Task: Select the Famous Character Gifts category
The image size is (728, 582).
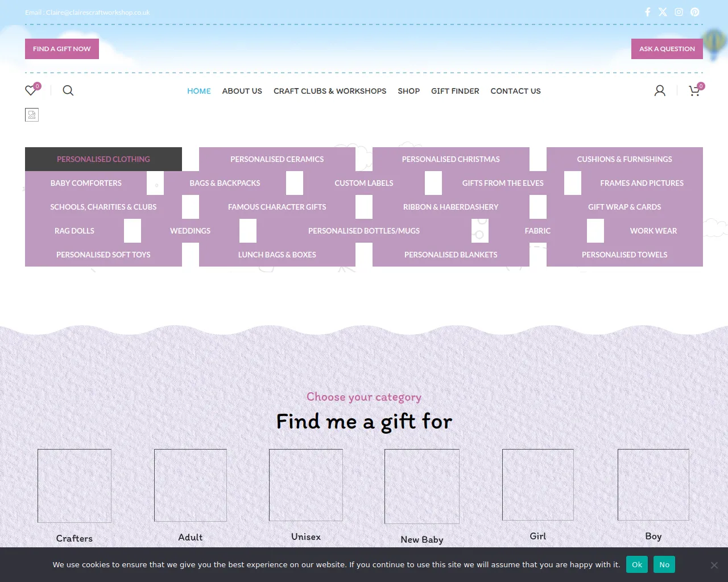Action: [277, 207]
